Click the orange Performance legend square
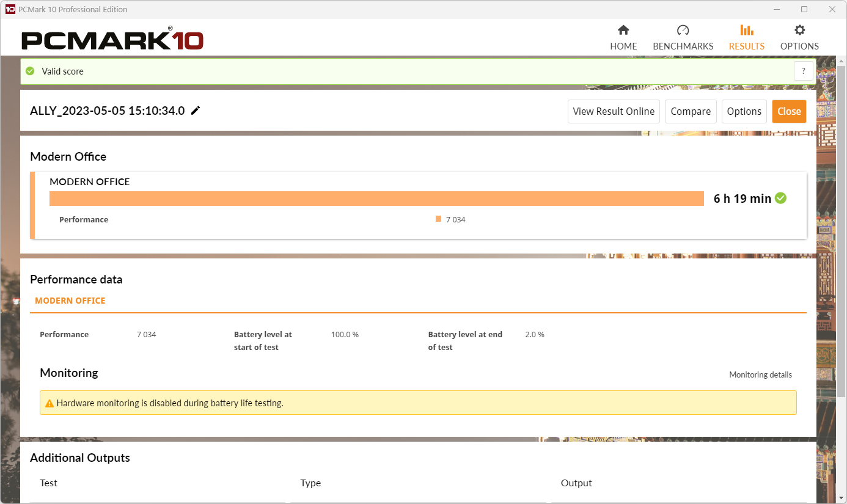This screenshot has width=847, height=504. 438,219
